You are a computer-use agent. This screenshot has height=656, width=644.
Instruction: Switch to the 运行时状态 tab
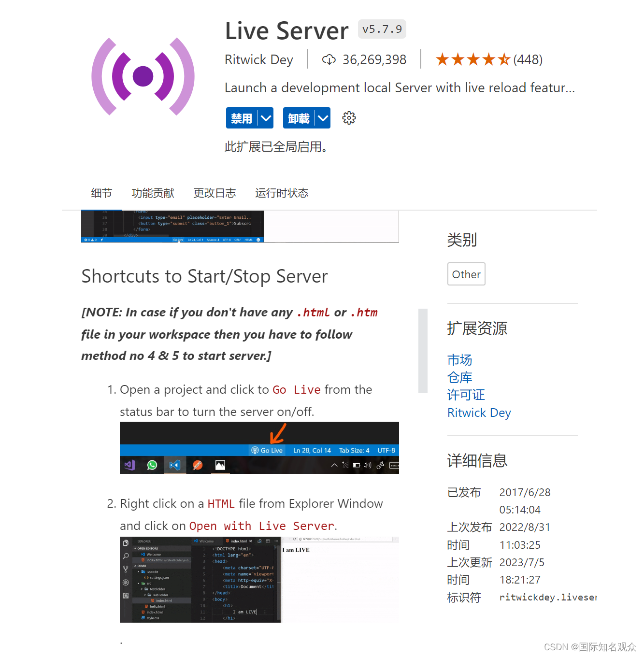click(282, 193)
